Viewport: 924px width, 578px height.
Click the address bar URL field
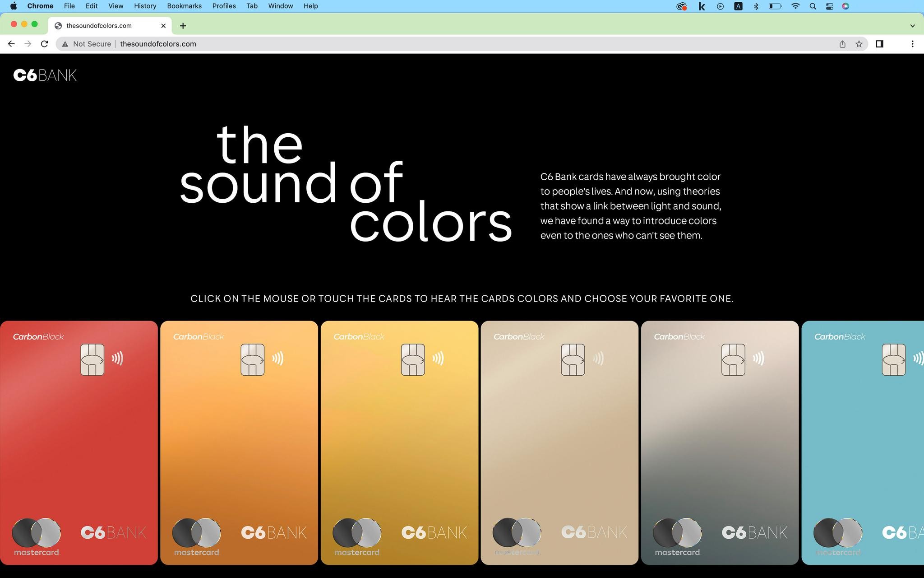point(462,44)
